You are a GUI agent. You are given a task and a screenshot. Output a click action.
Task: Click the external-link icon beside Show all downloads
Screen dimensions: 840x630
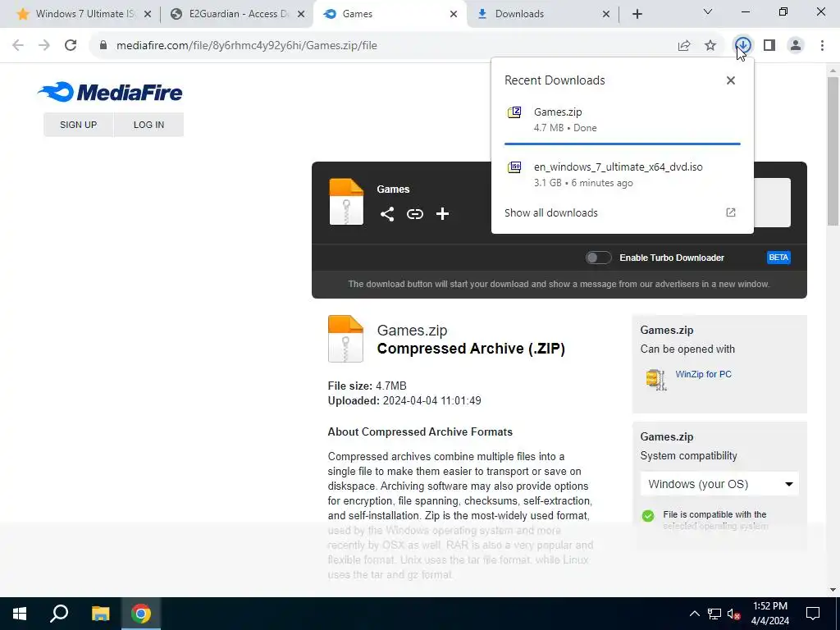[x=731, y=212]
